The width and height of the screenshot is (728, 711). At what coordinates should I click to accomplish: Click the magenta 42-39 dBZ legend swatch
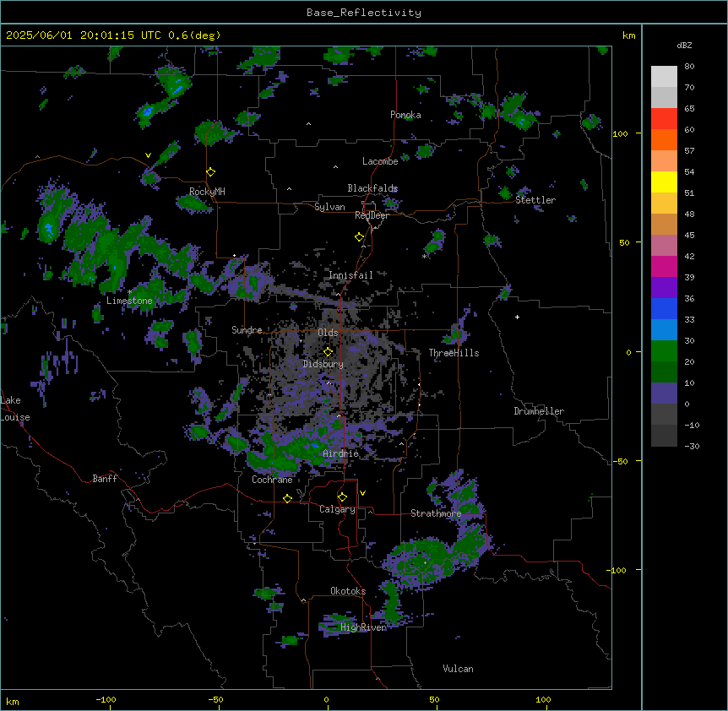click(x=664, y=266)
